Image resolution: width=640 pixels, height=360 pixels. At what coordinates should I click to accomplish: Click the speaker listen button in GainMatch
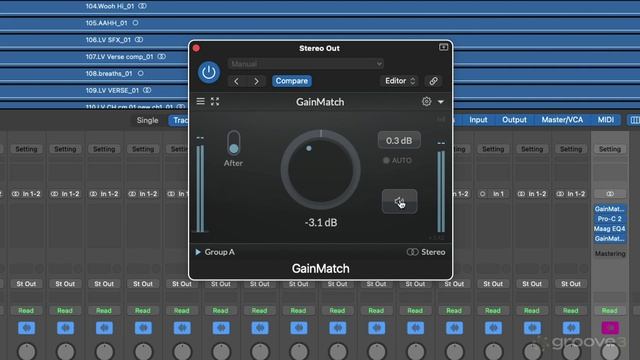(x=399, y=201)
